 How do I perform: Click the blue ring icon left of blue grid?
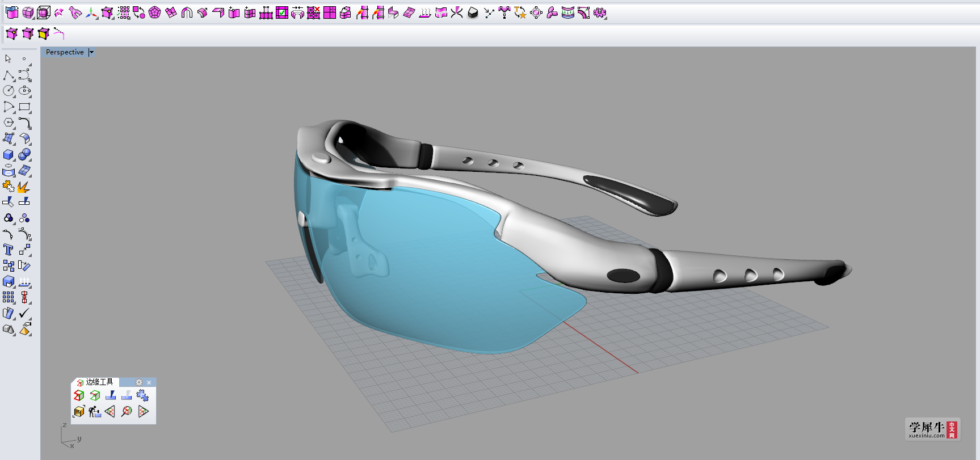(9, 170)
